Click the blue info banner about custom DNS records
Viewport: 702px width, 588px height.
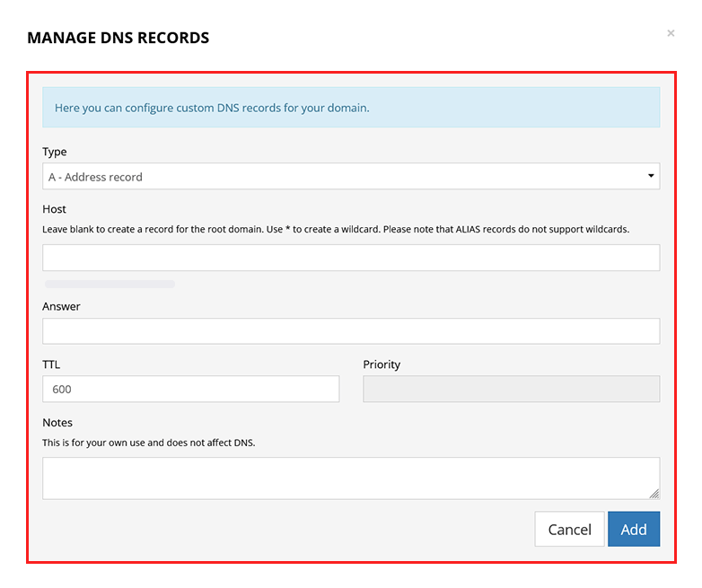point(351,108)
